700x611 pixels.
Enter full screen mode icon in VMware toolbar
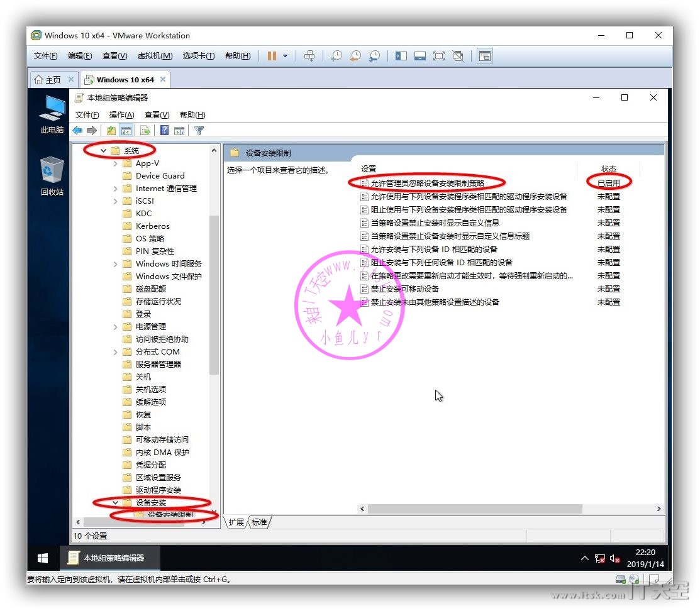tap(439, 56)
